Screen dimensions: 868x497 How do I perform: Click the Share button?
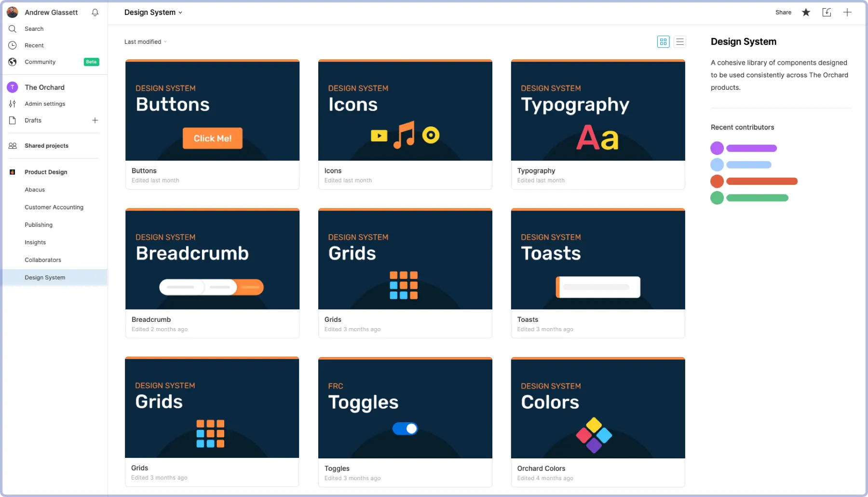(x=783, y=13)
